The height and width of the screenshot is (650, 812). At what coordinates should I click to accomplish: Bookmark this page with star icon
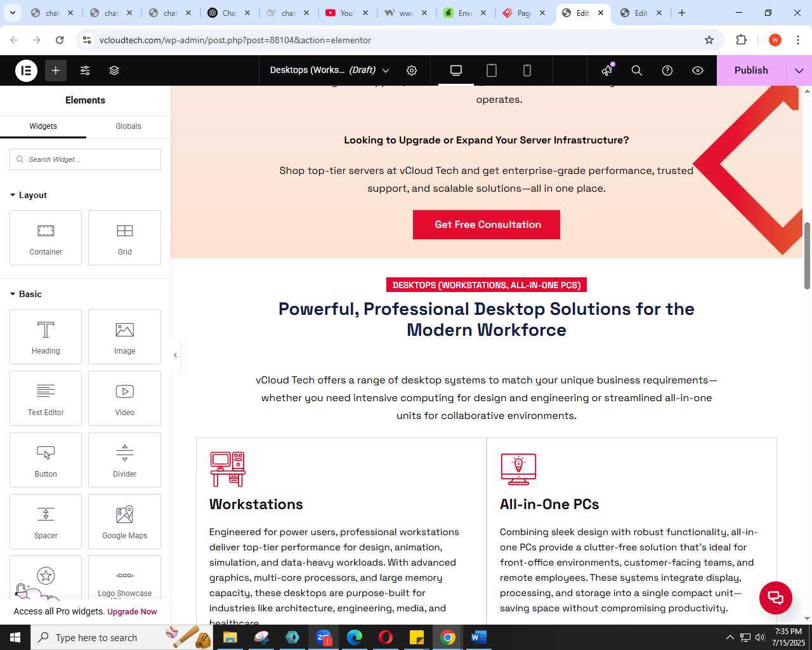(x=709, y=40)
